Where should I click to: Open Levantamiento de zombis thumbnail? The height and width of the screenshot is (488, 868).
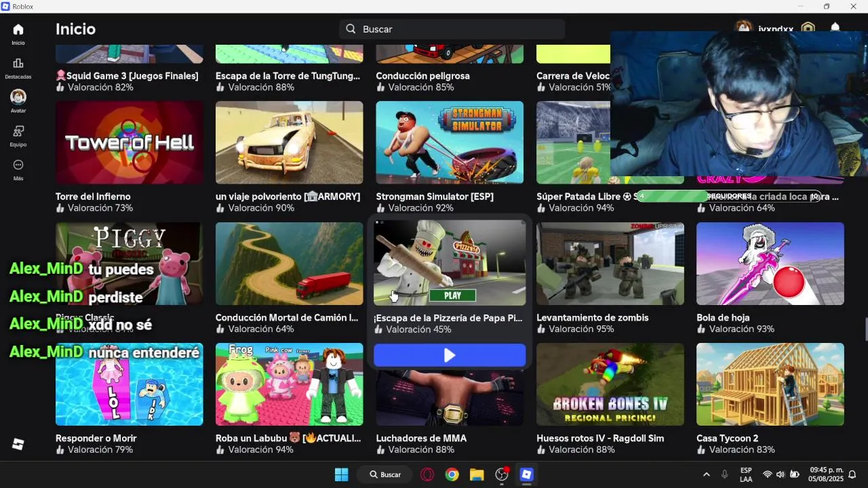click(610, 263)
